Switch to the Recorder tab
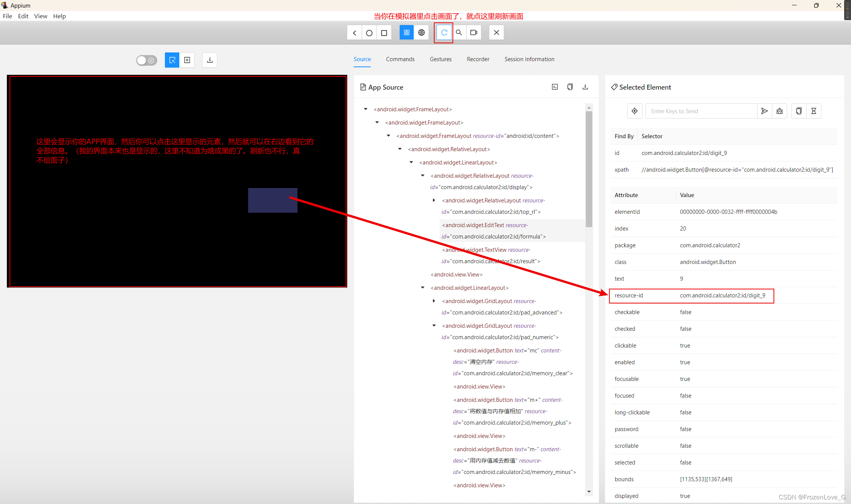 click(x=478, y=59)
